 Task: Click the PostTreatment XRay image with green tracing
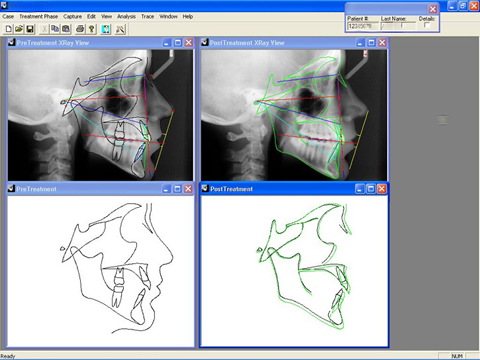click(294, 115)
